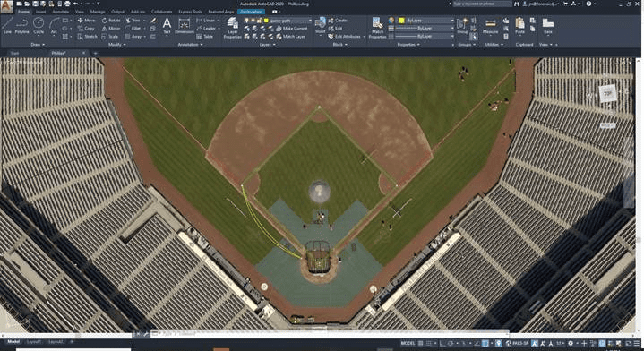Toggle polar tracking in status bar

click(x=451, y=343)
